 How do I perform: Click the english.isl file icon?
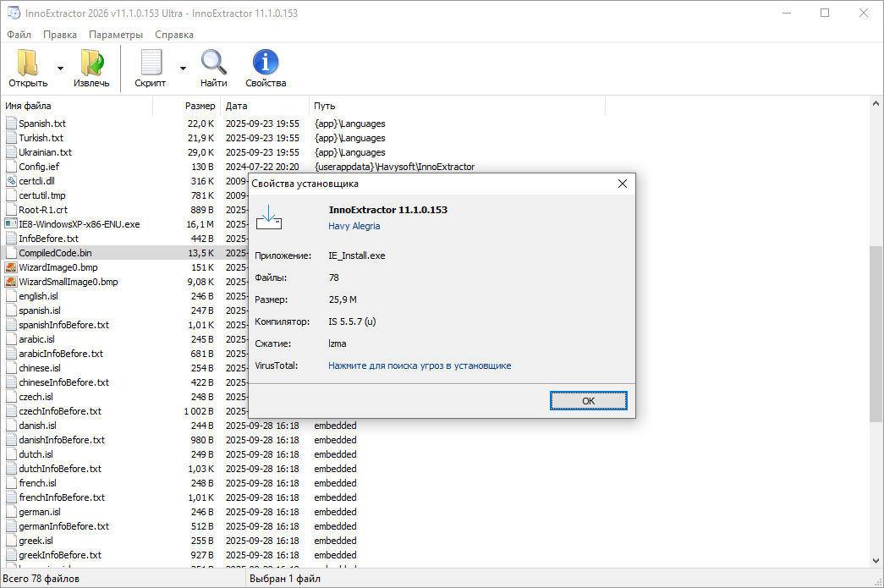click(x=11, y=296)
